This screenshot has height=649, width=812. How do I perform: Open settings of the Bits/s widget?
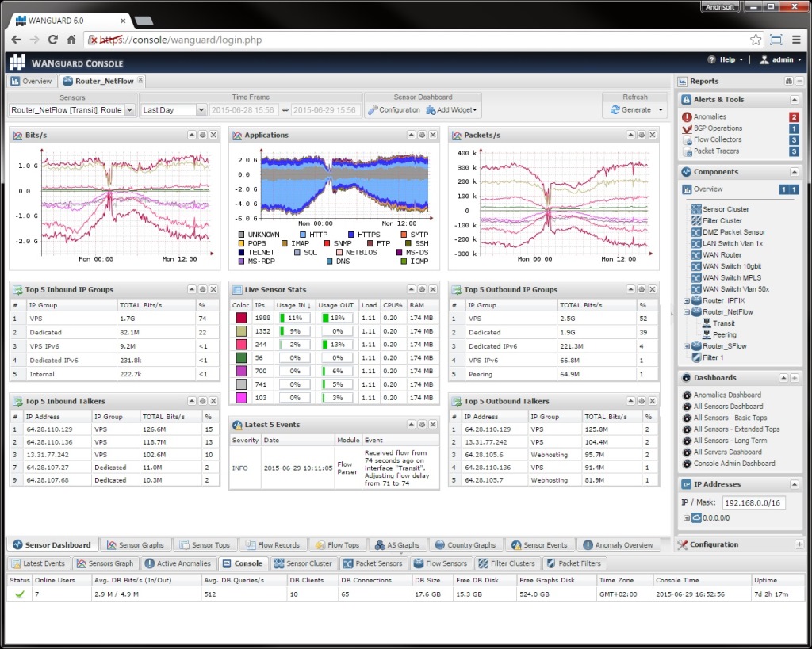click(x=202, y=135)
